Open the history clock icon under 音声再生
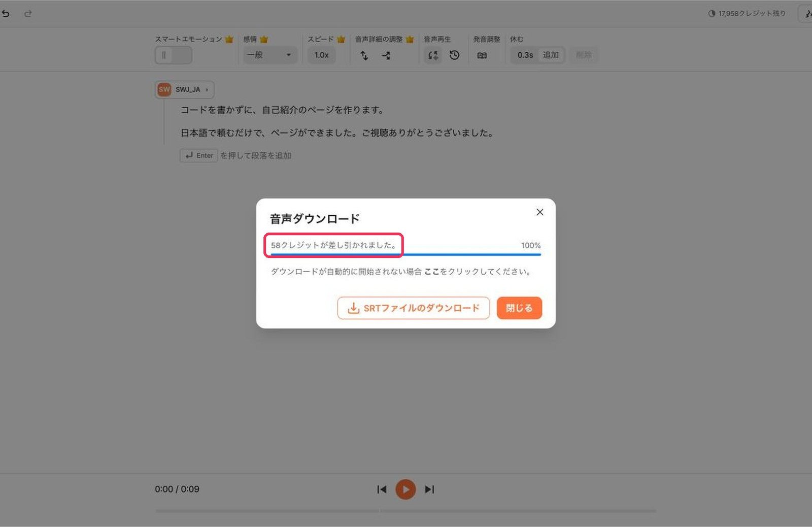This screenshot has height=527, width=812. (x=454, y=55)
